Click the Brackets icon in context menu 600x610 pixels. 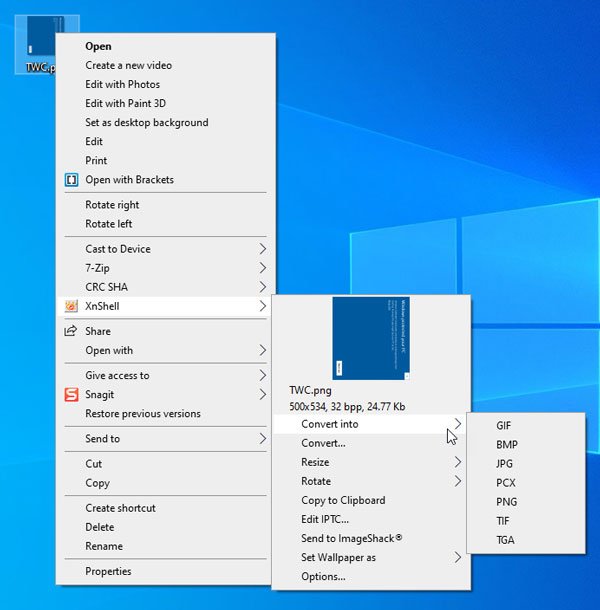71,180
